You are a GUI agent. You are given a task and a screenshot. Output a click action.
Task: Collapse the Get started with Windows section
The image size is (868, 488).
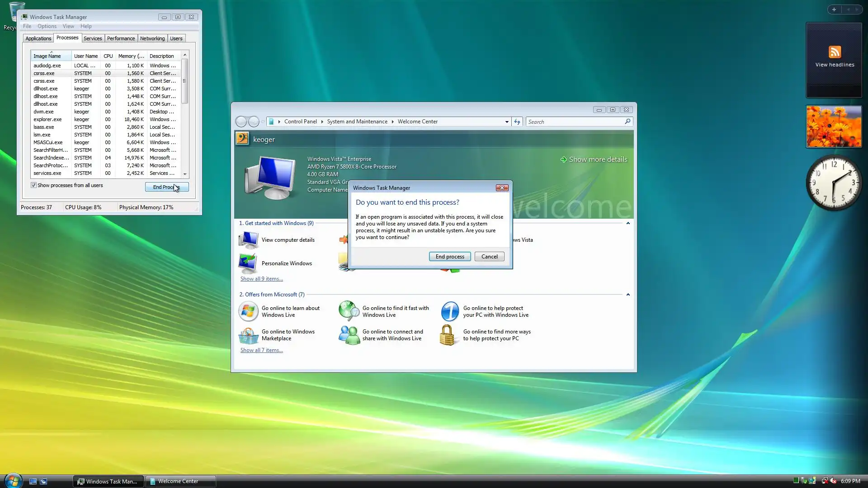point(628,223)
